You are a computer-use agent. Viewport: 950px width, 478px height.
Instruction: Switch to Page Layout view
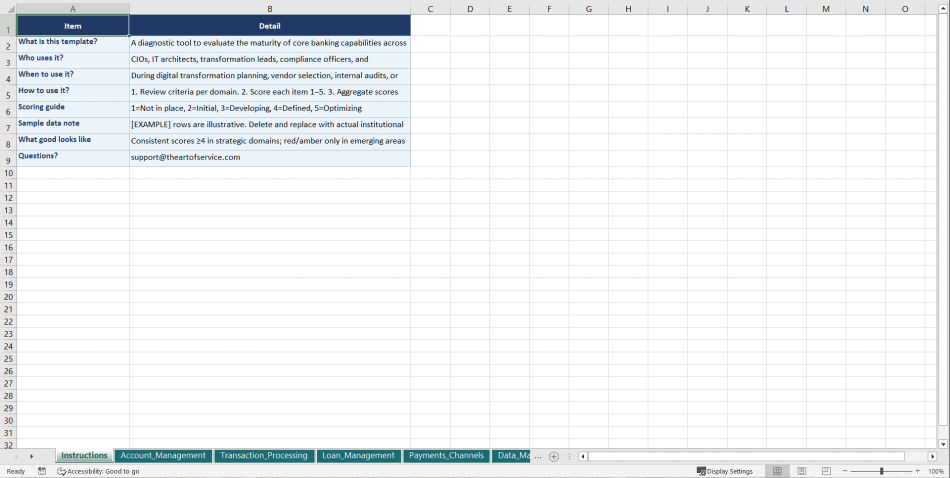click(802, 471)
